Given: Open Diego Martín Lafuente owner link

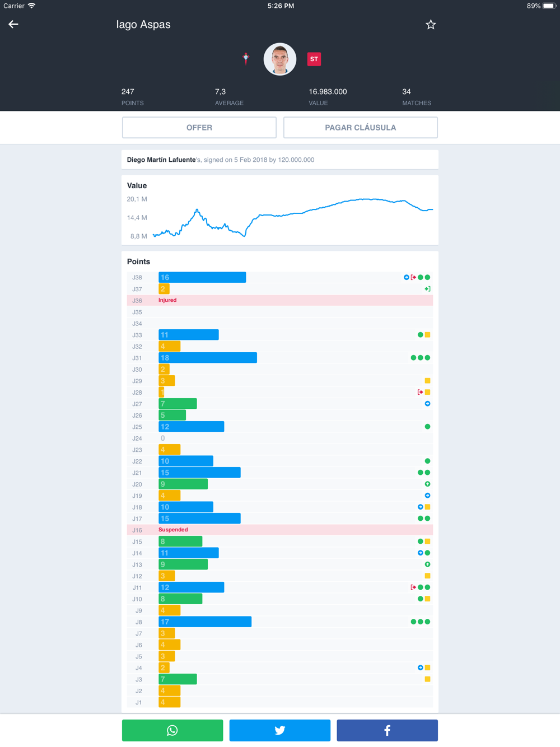Looking at the screenshot, I should pyautogui.click(x=161, y=160).
